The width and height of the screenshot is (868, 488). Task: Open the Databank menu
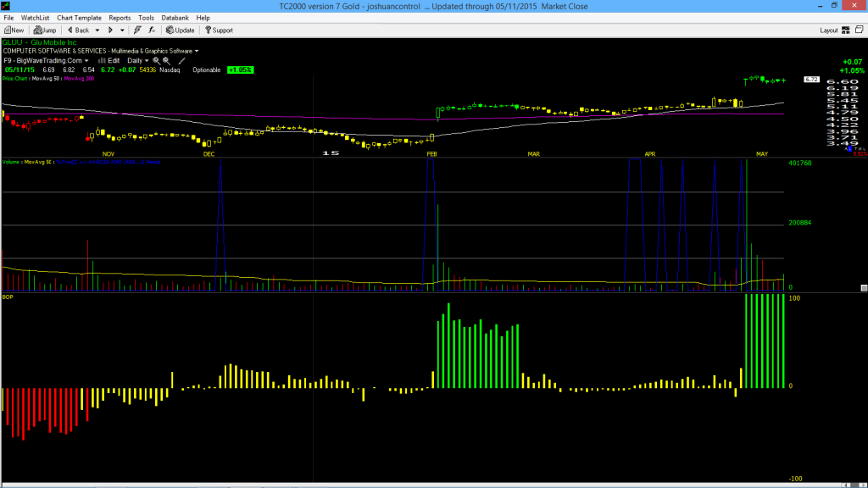pos(175,18)
